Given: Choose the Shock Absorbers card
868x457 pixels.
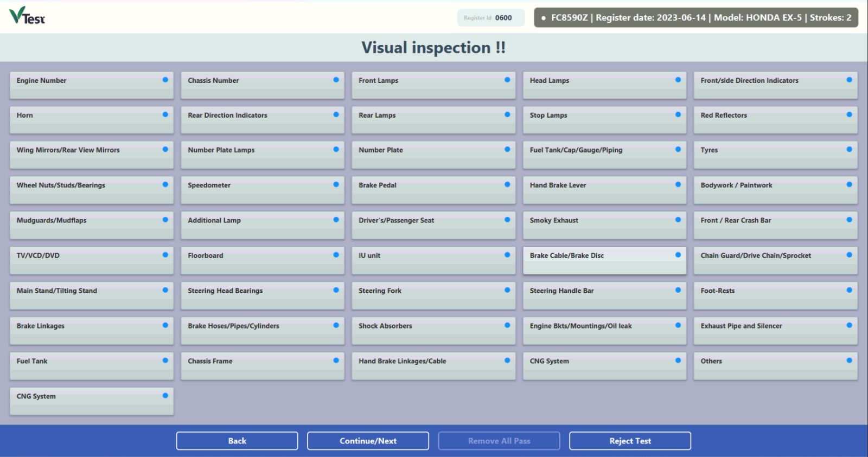Looking at the screenshot, I should click(433, 331).
